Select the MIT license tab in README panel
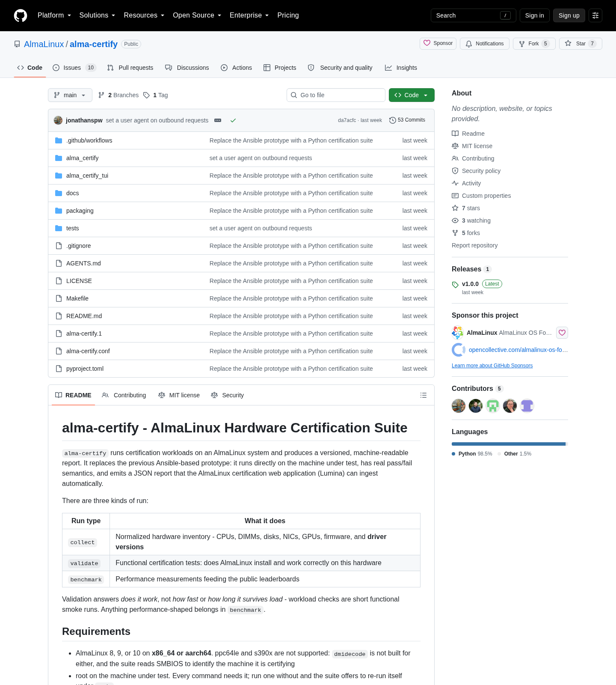Image resolution: width=616 pixels, height=685 pixels. pyautogui.click(x=179, y=395)
